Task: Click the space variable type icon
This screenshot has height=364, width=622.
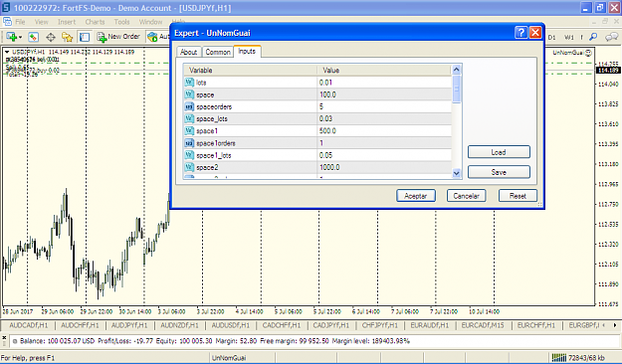Action: click(189, 94)
